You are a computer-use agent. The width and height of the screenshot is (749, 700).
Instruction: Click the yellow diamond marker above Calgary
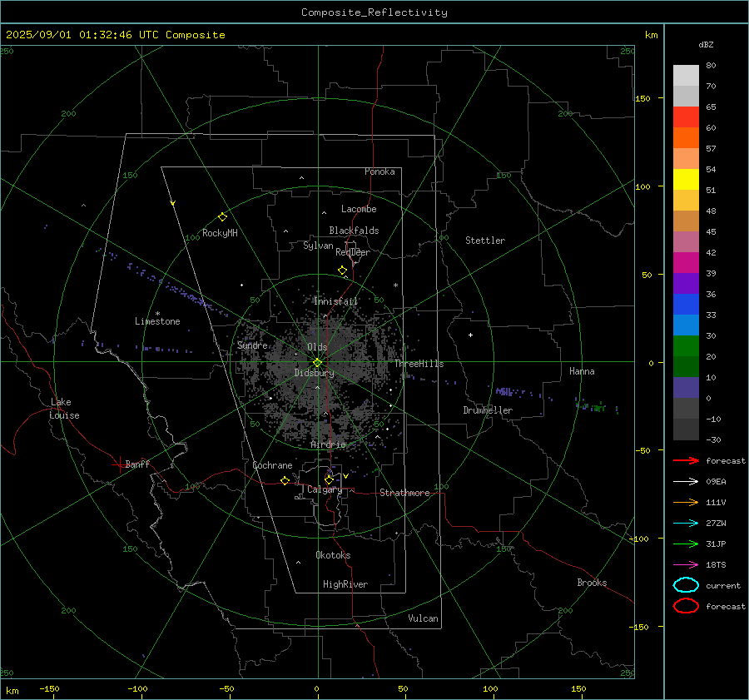pyautogui.click(x=329, y=479)
